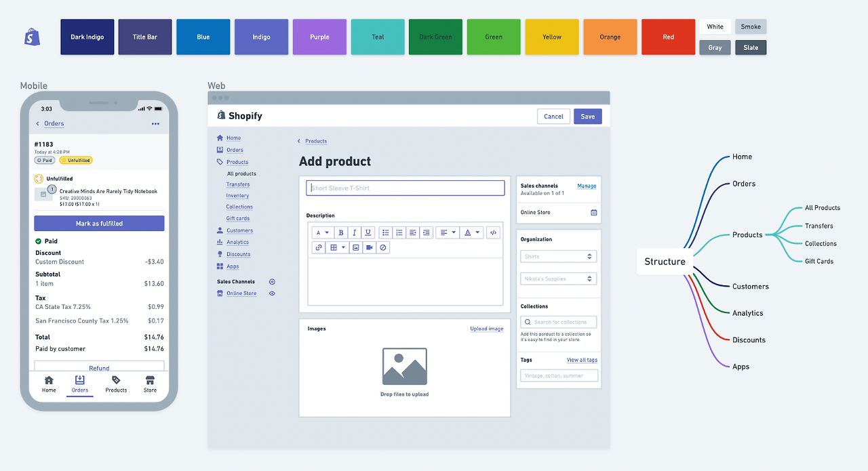Screen dimensions: 868x471
Task: Click the Online Store link in sidebar
Action: point(241,293)
